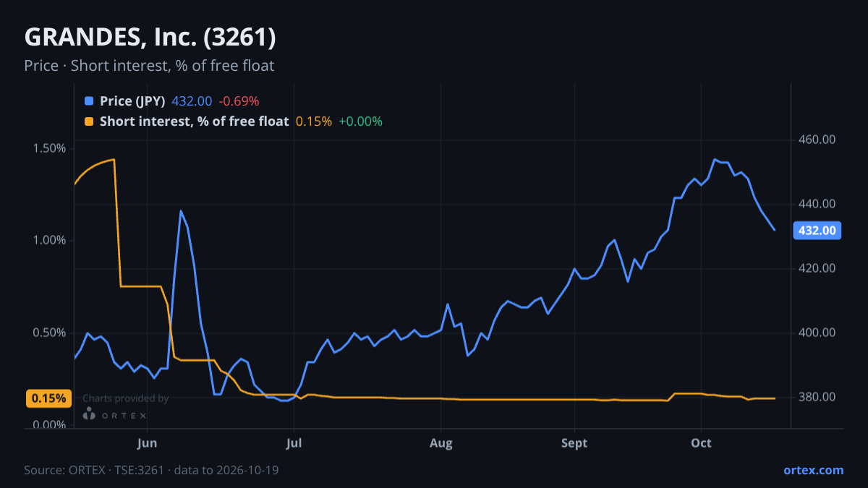Click the legend price value 432.00
Image resolution: width=868 pixels, height=488 pixels.
click(192, 101)
